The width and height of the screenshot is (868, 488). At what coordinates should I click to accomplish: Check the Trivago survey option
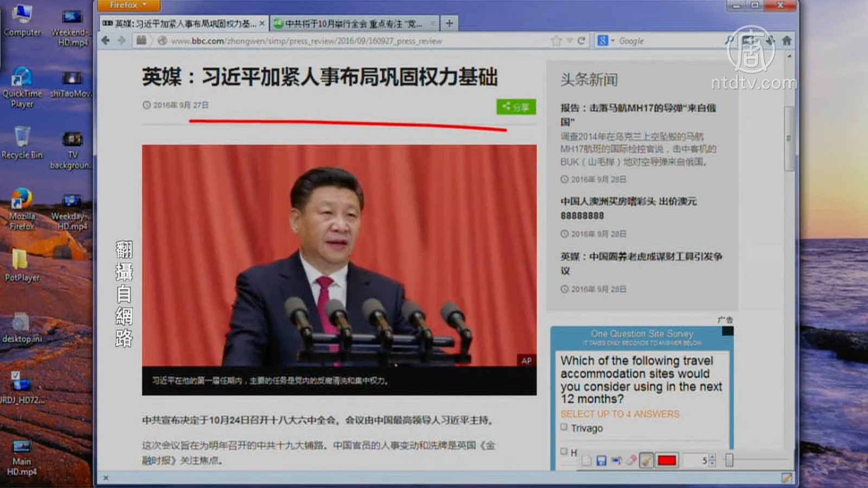(x=564, y=427)
